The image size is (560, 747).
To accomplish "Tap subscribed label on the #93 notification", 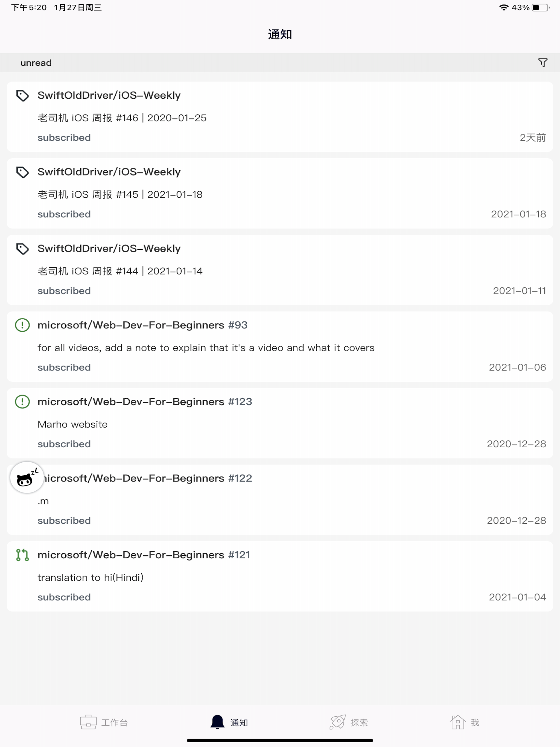I will [64, 367].
